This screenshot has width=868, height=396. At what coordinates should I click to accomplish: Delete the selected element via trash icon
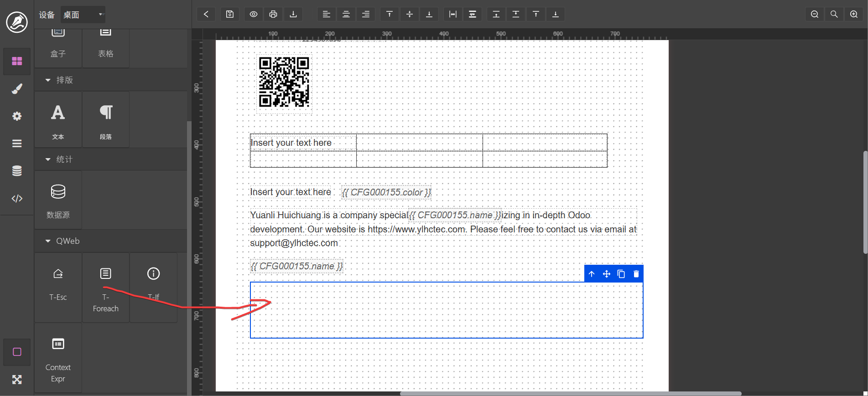pyautogui.click(x=636, y=274)
